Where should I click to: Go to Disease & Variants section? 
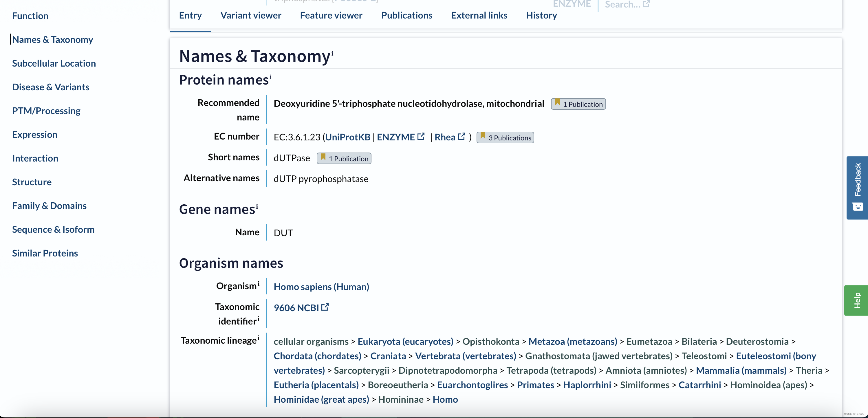point(51,87)
